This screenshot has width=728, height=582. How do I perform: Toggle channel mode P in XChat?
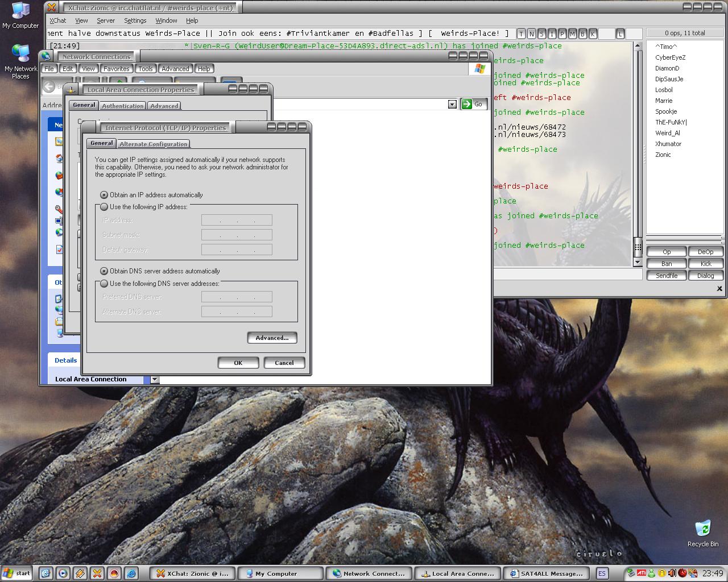pyautogui.click(x=562, y=34)
